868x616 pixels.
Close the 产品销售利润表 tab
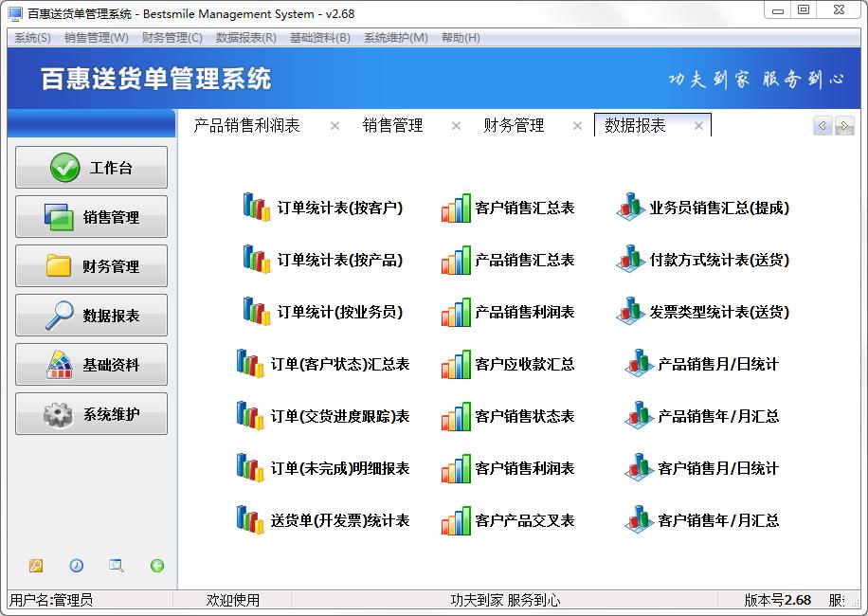[335, 126]
